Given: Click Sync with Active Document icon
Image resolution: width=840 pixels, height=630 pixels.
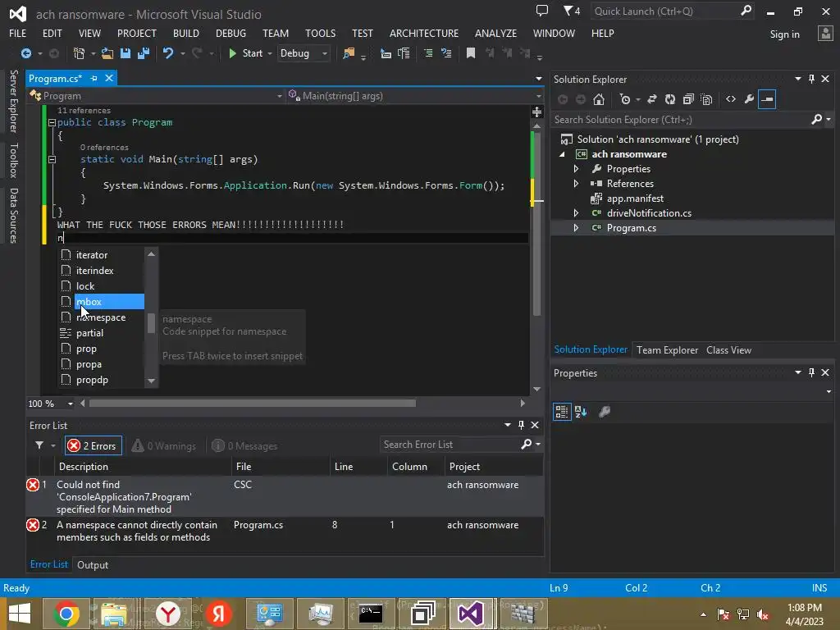Looking at the screenshot, I should tap(652, 99).
